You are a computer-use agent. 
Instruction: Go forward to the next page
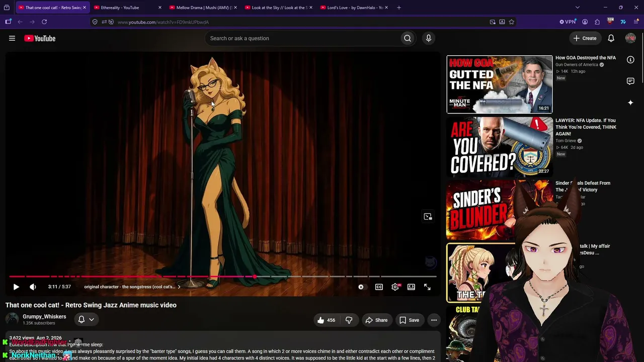pos(32,22)
